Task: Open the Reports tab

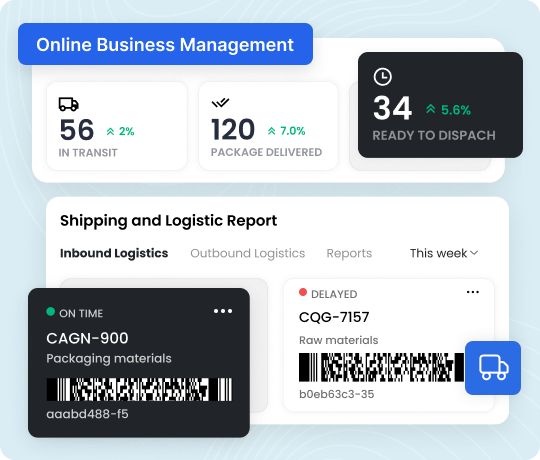Action: tap(349, 254)
